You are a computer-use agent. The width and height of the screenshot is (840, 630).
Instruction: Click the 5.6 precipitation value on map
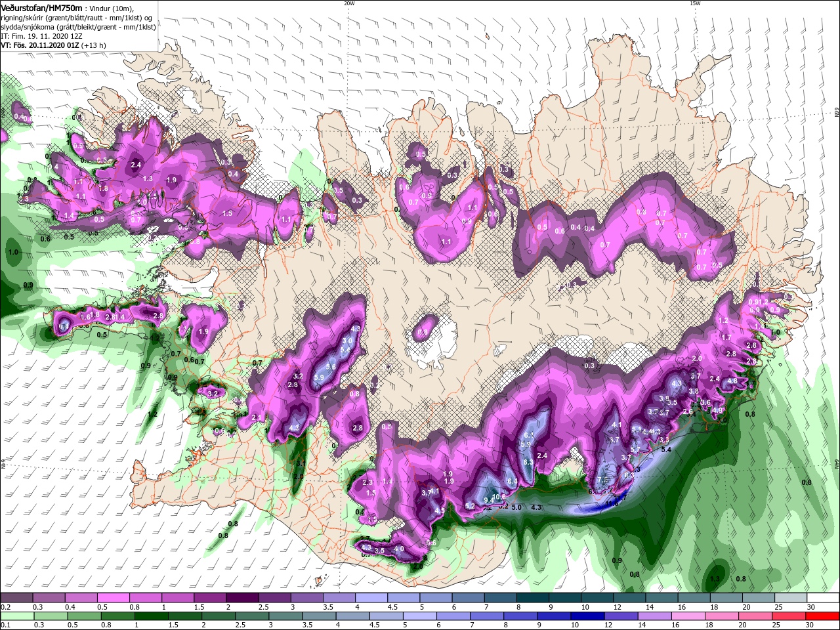pyautogui.click(x=331, y=367)
